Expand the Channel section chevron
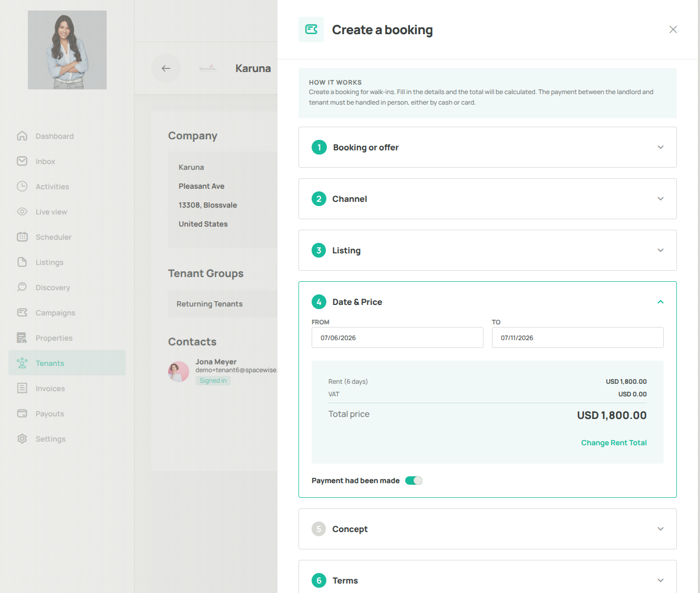Screen dimensions: 700x593 pos(661,199)
